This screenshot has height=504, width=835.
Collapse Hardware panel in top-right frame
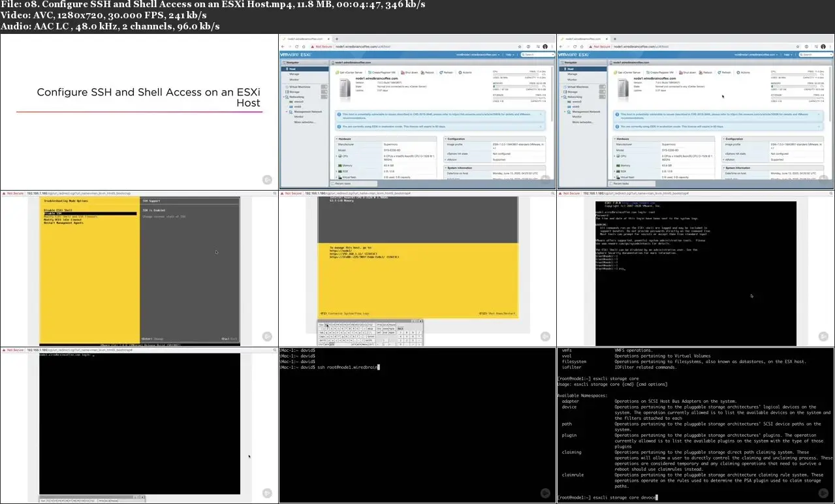(x=615, y=139)
